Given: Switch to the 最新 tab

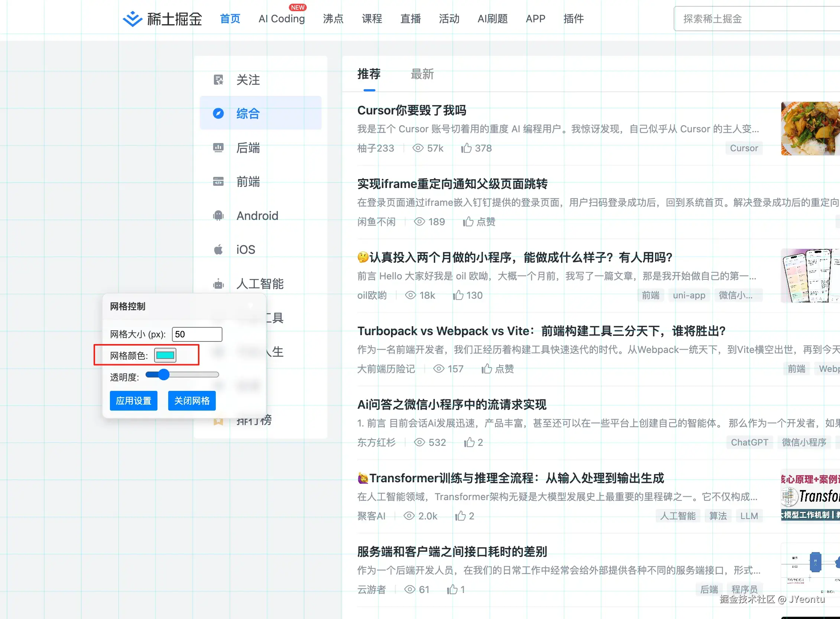Looking at the screenshot, I should pyautogui.click(x=422, y=74).
